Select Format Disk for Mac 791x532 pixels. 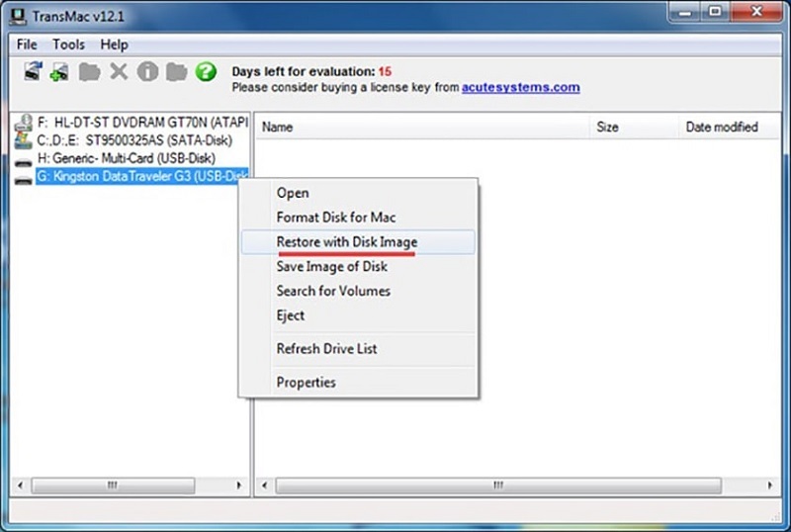tap(336, 218)
